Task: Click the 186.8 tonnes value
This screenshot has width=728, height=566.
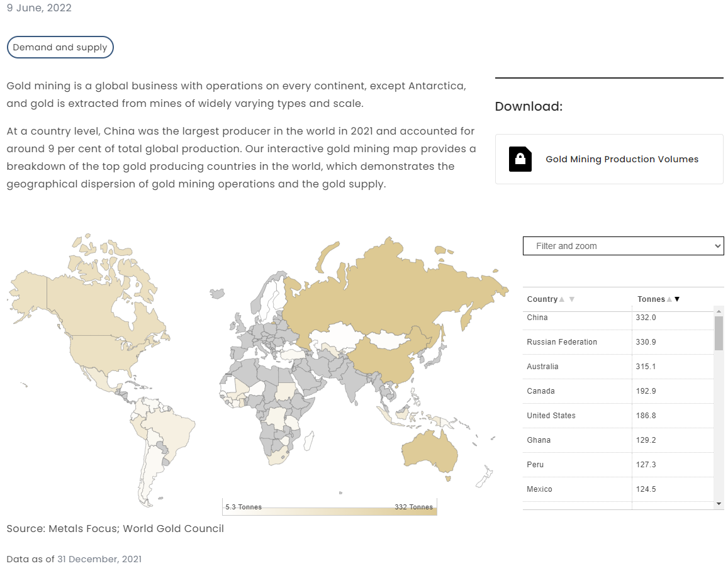Action: (646, 416)
